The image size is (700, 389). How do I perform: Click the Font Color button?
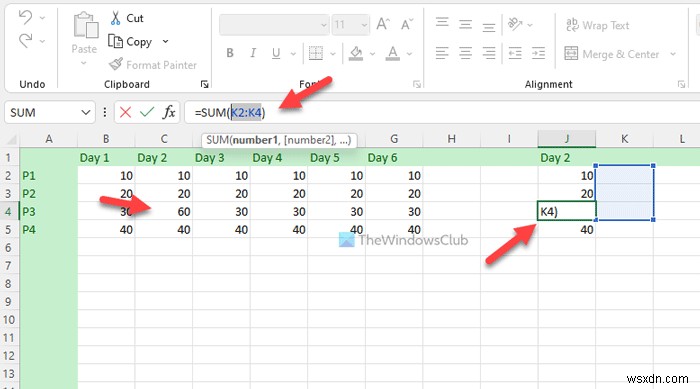coord(393,53)
